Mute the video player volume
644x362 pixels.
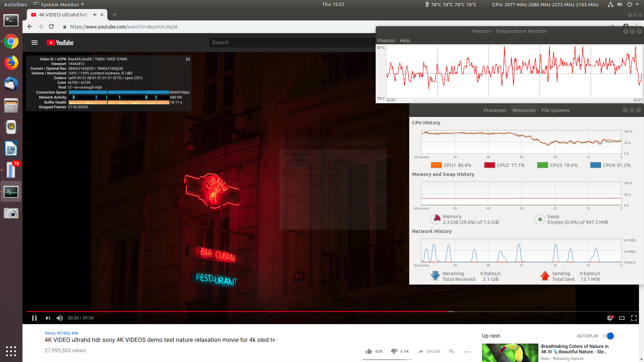pos(60,318)
